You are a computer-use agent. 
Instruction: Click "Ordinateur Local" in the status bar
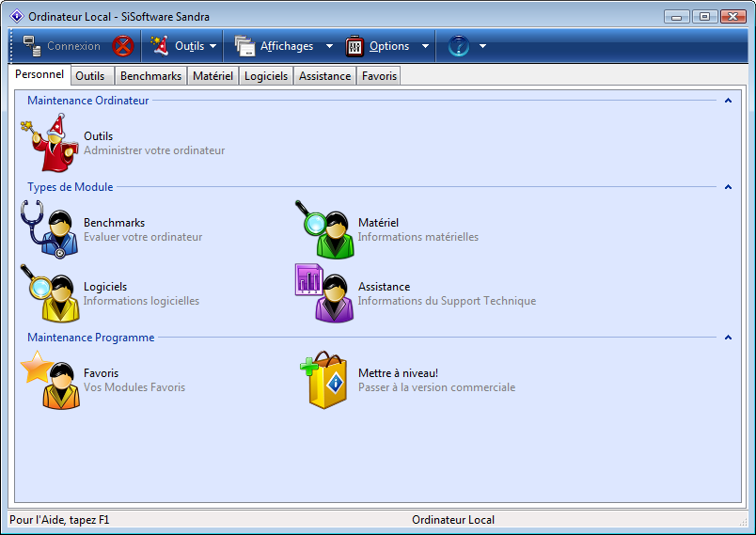(x=453, y=520)
